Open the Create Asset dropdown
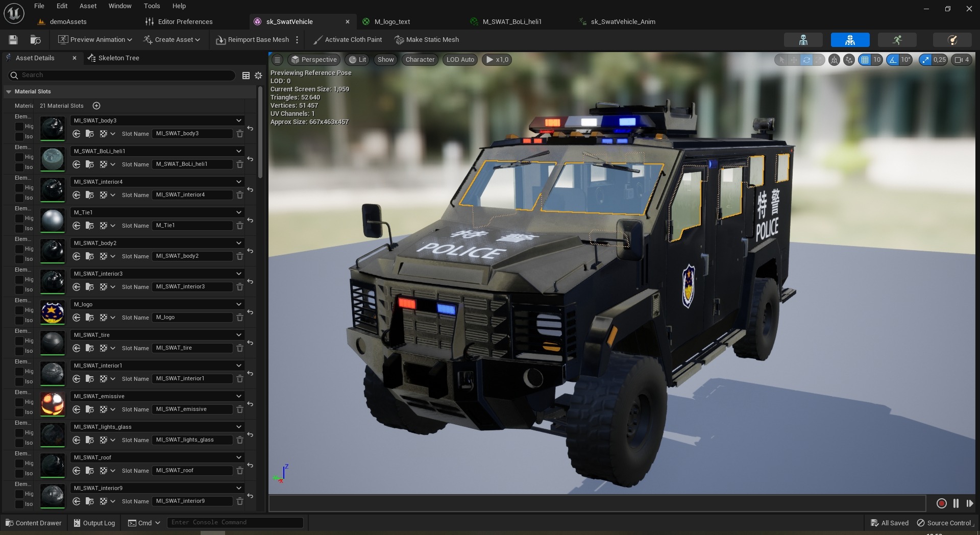Screen dimensions: 980x535 (171, 40)
